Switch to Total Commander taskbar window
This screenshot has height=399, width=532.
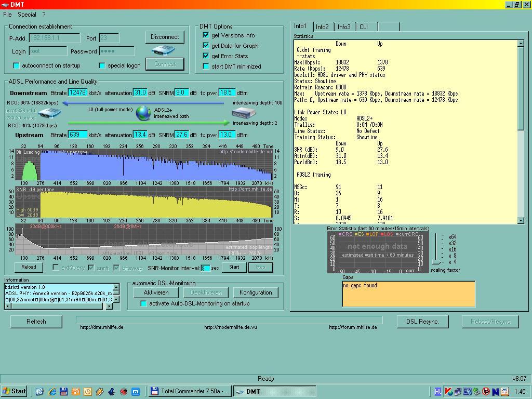pyautogui.click(x=190, y=391)
